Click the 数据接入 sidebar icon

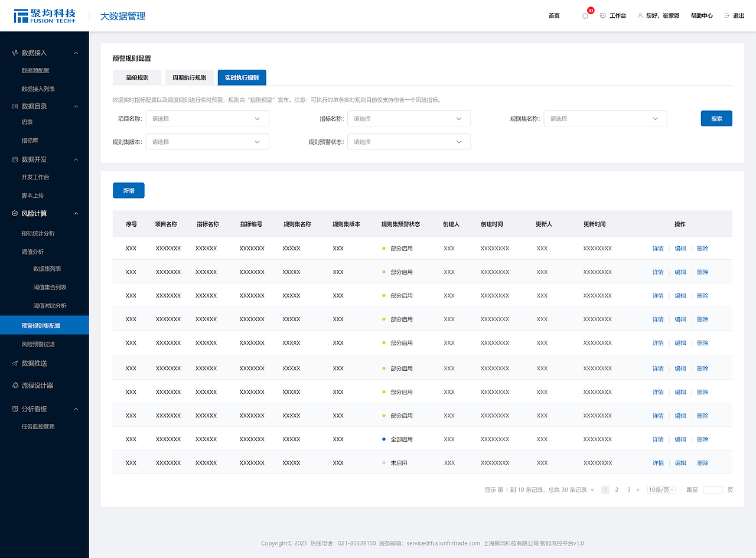pyautogui.click(x=15, y=53)
